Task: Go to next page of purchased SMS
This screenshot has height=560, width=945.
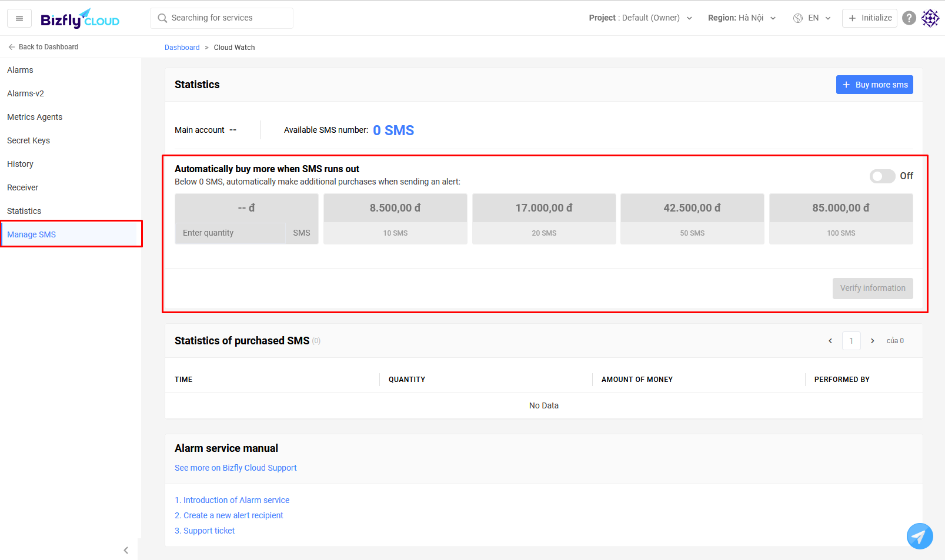Action: pos(873,341)
